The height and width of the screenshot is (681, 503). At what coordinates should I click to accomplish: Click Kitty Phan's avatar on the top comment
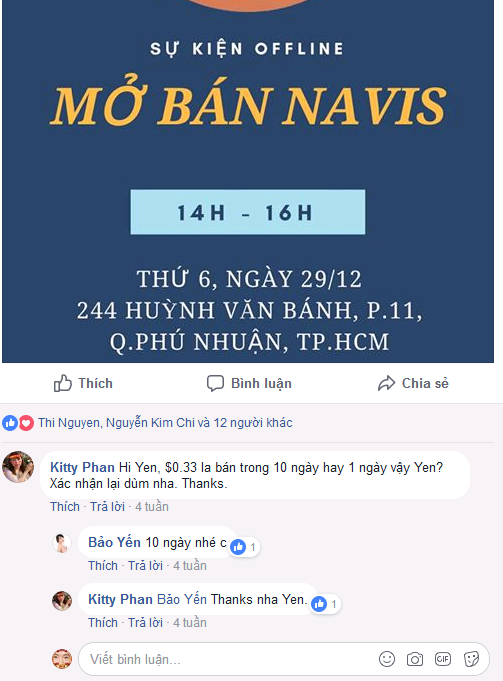pyautogui.click(x=18, y=467)
